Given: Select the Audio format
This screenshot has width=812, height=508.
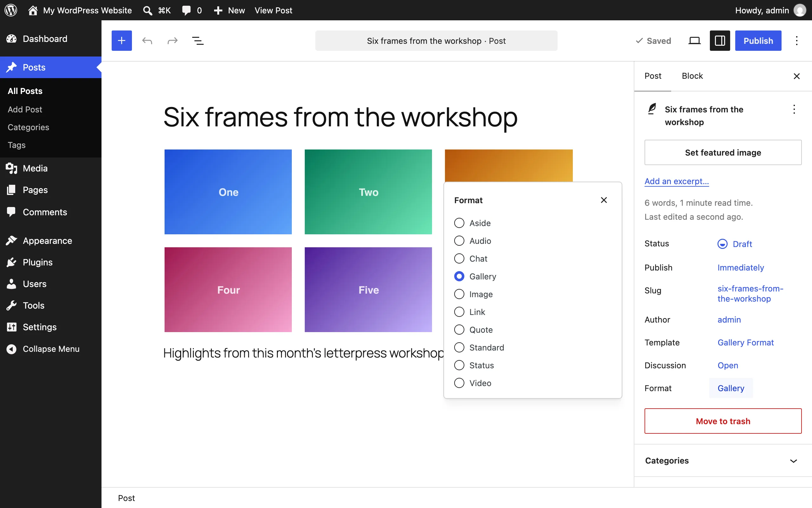Looking at the screenshot, I should 459,241.
